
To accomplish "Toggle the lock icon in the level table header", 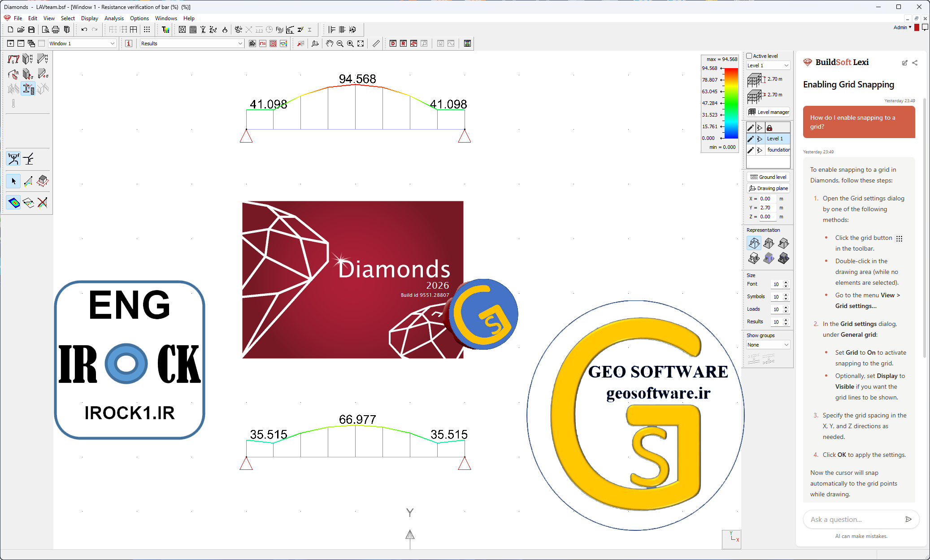I will 769,128.
